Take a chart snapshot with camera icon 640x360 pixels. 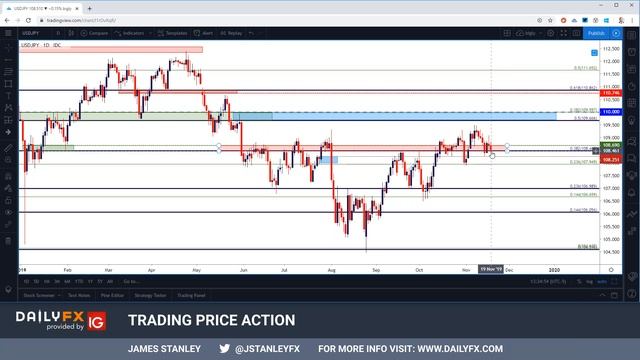tap(576, 33)
